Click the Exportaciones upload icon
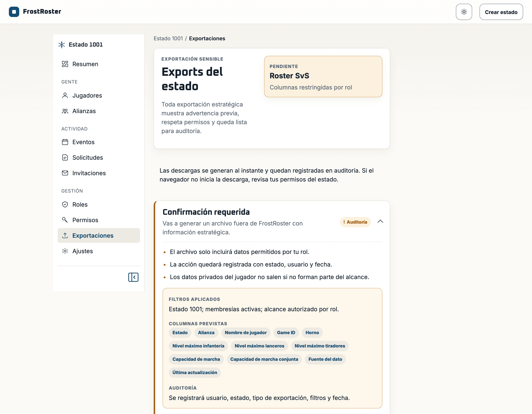The width and height of the screenshot is (532, 414). click(x=65, y=235)
